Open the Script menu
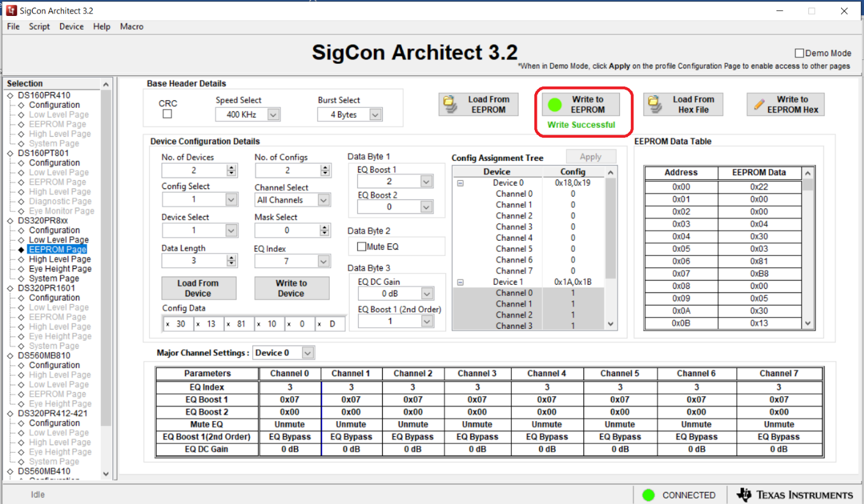Viewport: 864px width, 504px height. coord(39,26)
